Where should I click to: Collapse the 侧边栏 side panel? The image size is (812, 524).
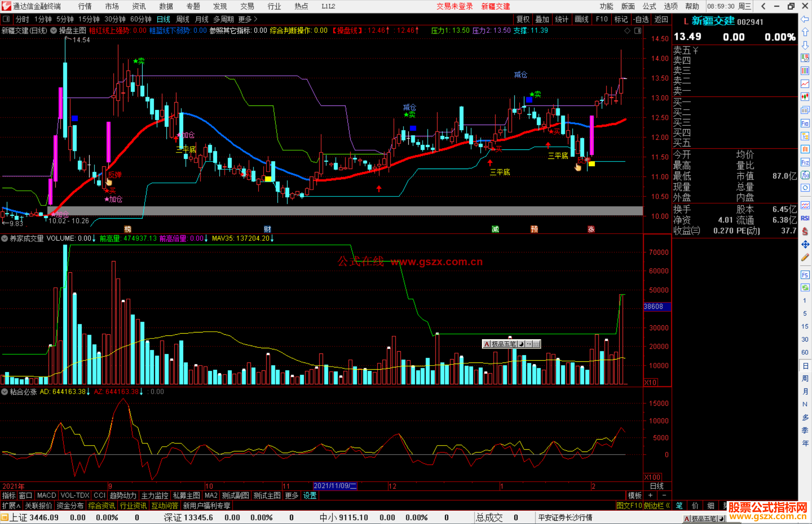point(657,506)
